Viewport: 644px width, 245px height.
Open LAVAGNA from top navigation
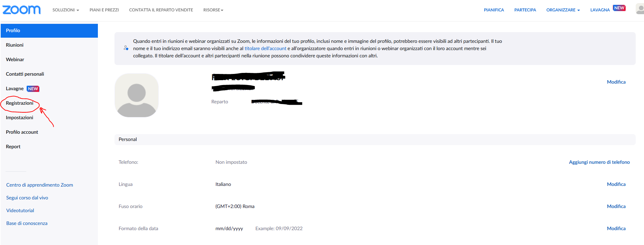[600, 10]
